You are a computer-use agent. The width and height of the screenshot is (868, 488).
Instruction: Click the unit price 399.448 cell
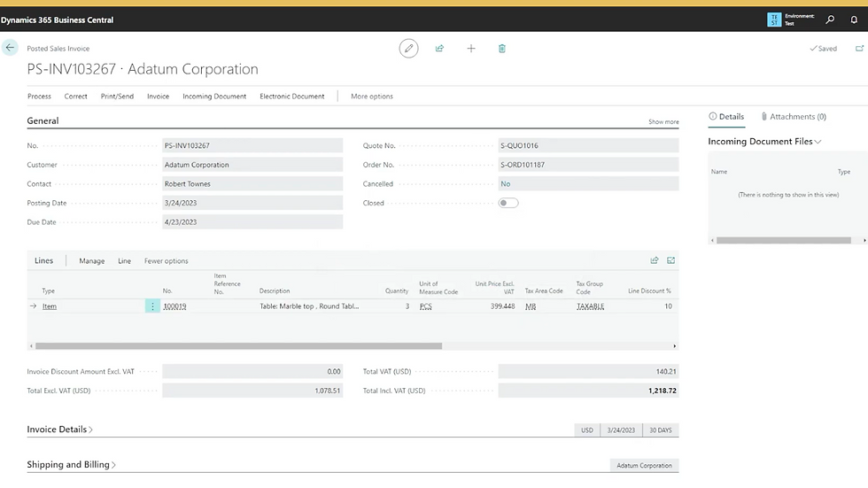[x=503, y=306]
